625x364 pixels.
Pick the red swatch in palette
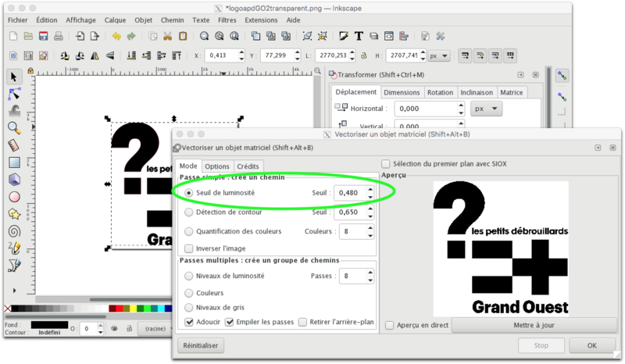pos(120,309)
